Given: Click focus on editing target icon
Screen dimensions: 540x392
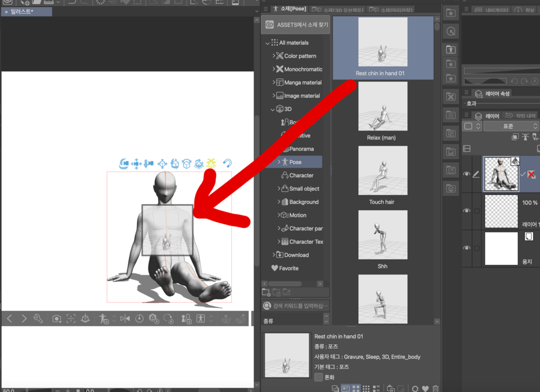Looking at the screenshot, I should pos(71,319).
